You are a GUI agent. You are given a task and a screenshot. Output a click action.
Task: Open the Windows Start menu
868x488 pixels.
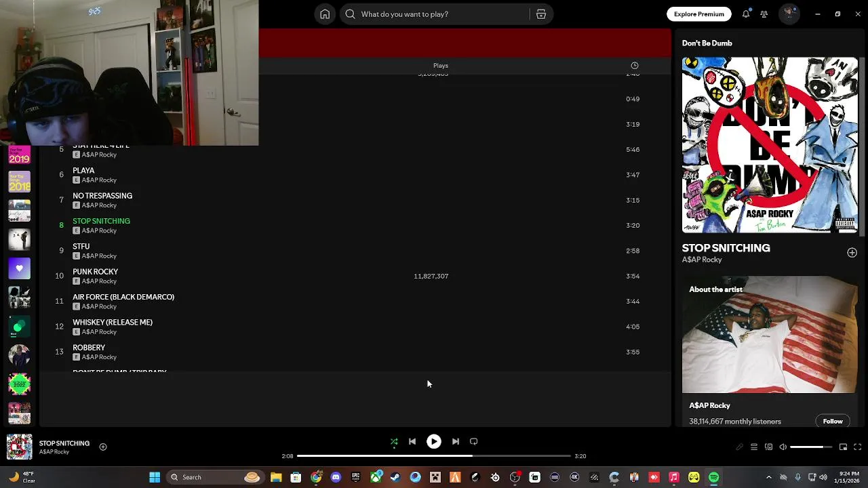pos(155,477)
